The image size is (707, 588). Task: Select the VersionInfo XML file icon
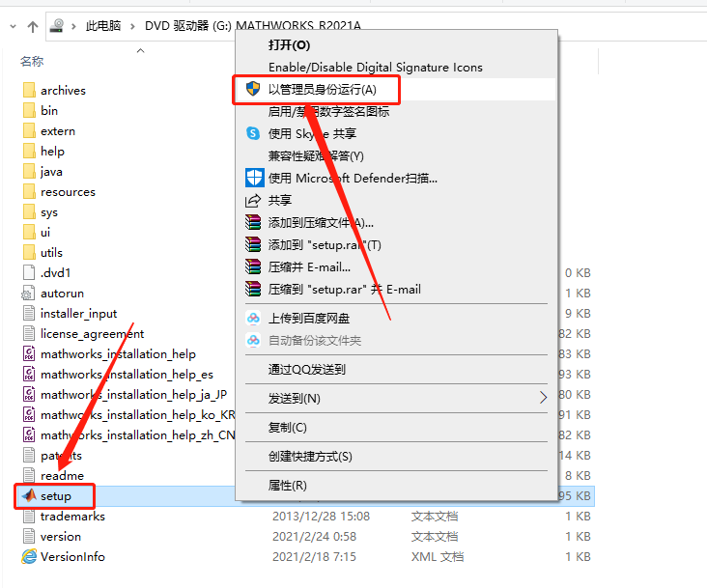click(x=29, y=556)
